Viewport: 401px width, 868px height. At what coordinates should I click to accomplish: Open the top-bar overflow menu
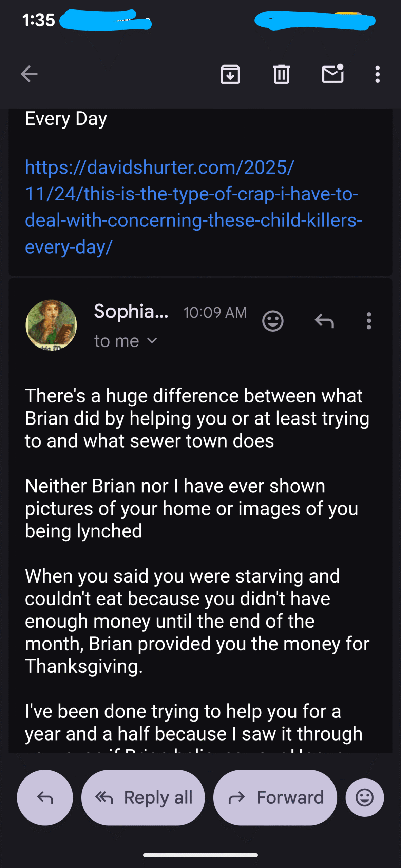tap(377, 74)
